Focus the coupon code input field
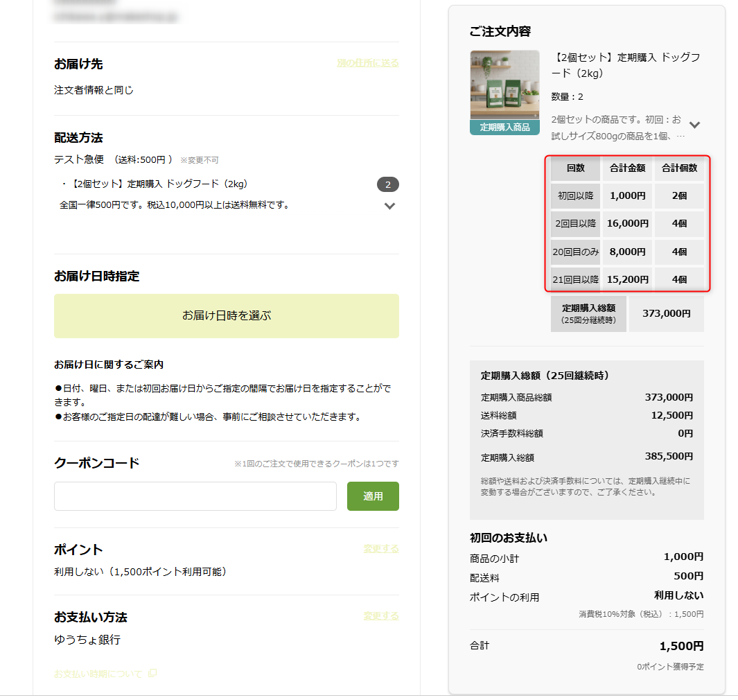The image size is (738, 700). coord(195,496)
